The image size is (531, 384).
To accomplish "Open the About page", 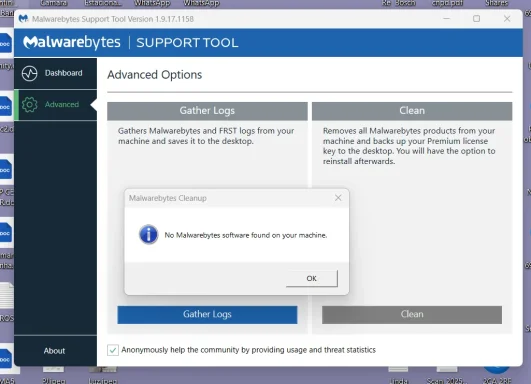I will point(54,351).
